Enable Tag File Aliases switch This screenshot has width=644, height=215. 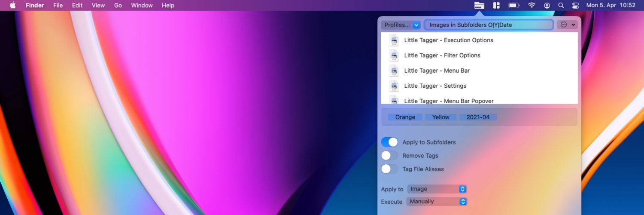pyautogui.click(x=389, y=169)
